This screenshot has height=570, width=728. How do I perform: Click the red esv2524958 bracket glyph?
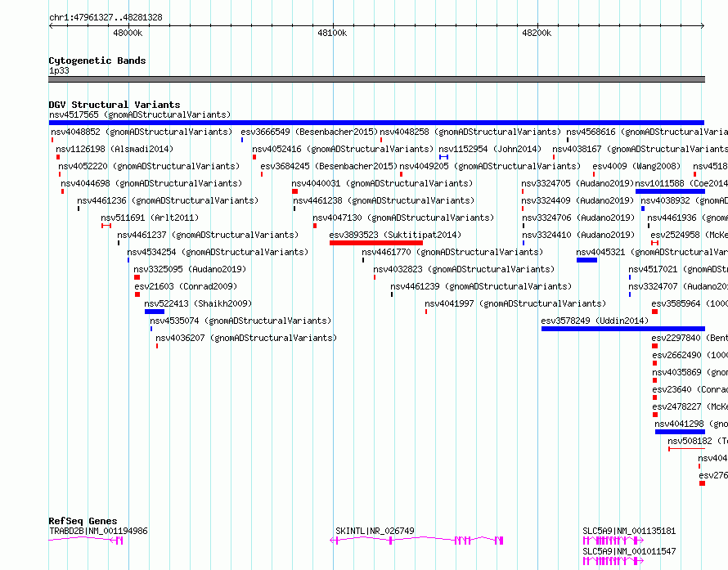pos(654,243)
